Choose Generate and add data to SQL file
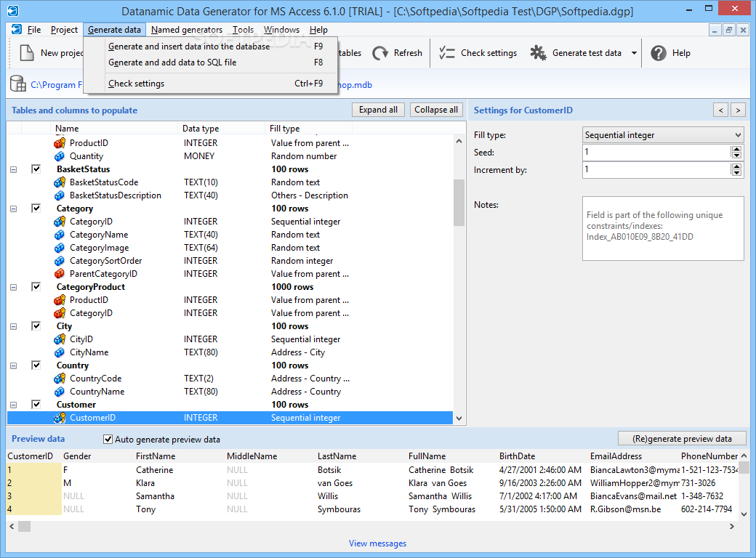 tap(211, 62)
